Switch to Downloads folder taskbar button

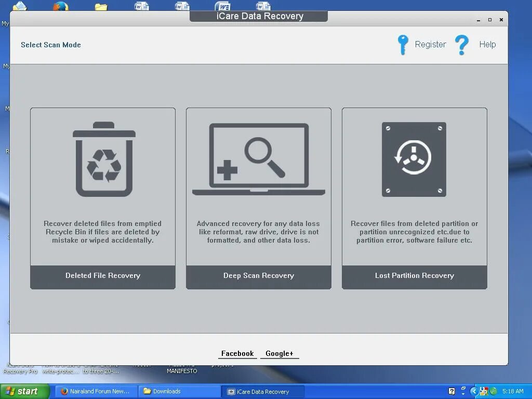coord(179,391)
